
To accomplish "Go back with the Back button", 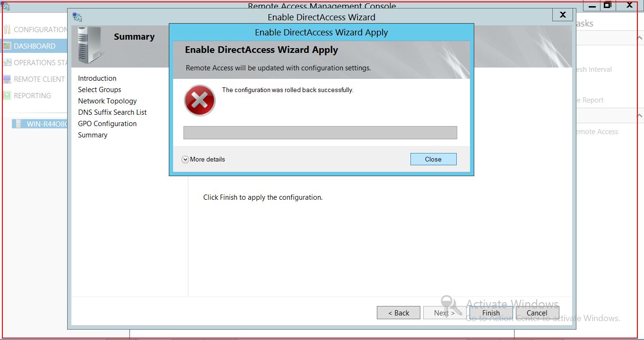I will point(398,313).
